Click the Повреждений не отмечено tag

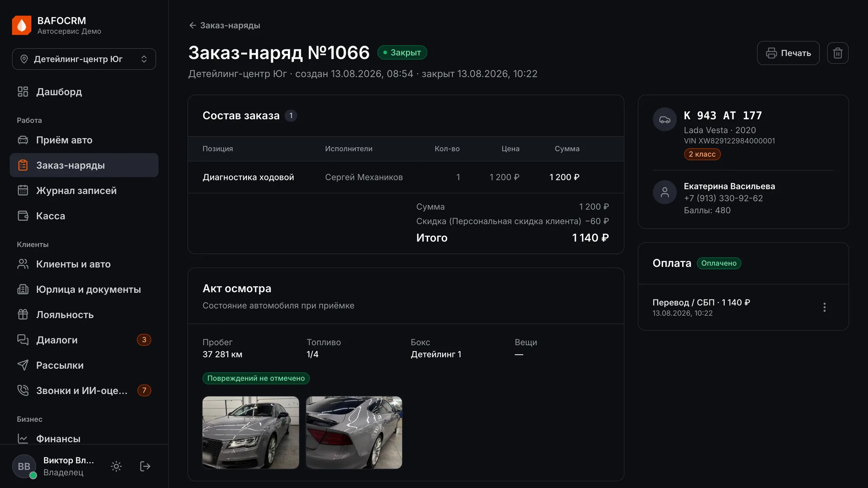(256, 379)
